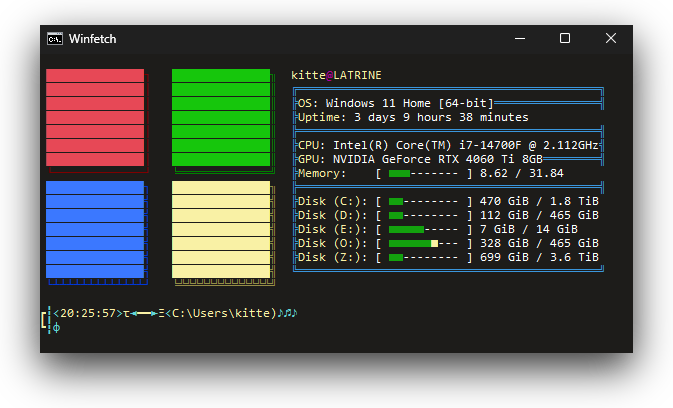Minimize the Winfetch window

tap(520, 39)
